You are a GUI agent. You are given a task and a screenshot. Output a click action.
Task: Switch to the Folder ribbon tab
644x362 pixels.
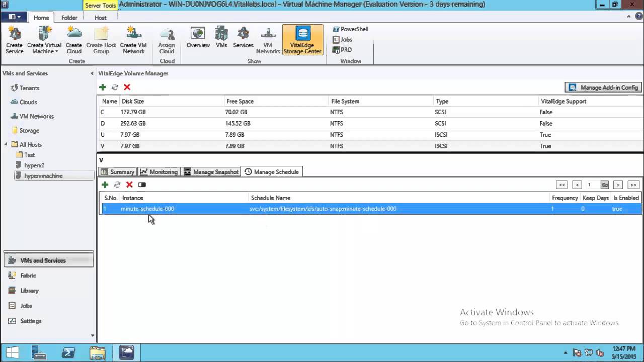pyautogui.click(x=69, y=18)
